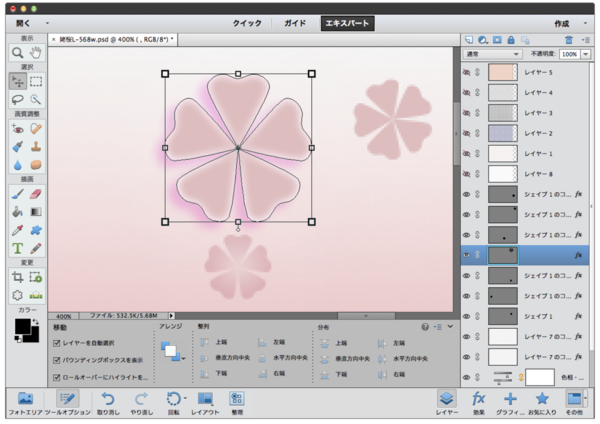Select the Sponge tool
The height and width of the screenshot is (424, 600).
point(36,165)
